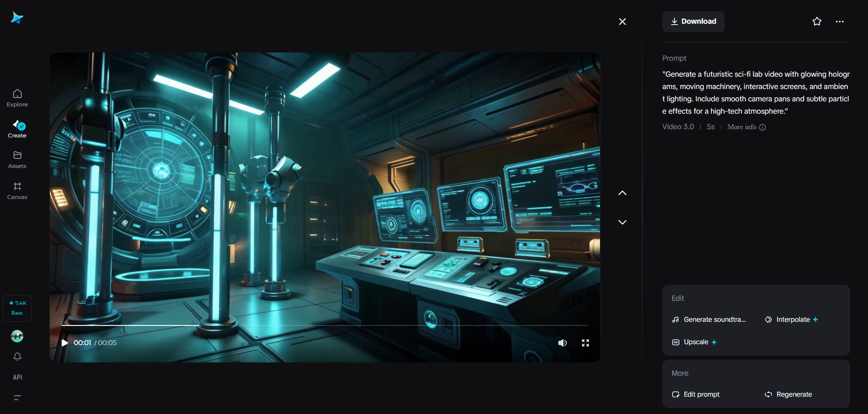
Task: Open notifications bell icon
Action: coord(17,356)
